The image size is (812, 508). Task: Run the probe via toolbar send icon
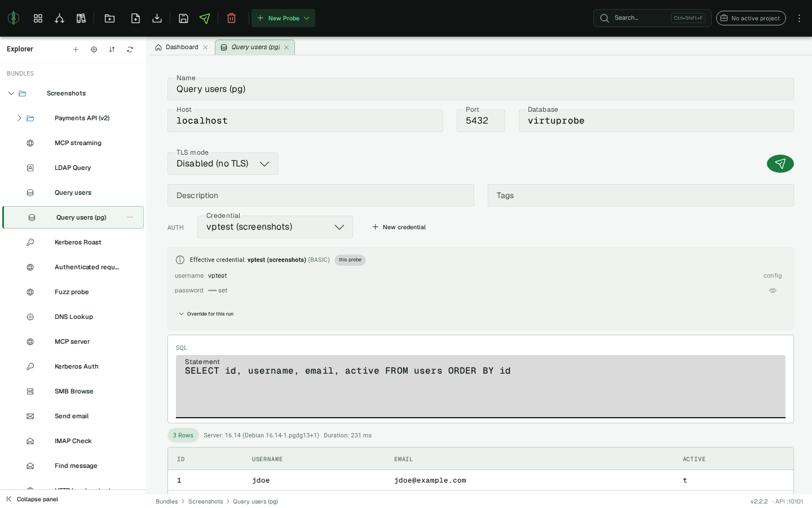pos(205,18)
